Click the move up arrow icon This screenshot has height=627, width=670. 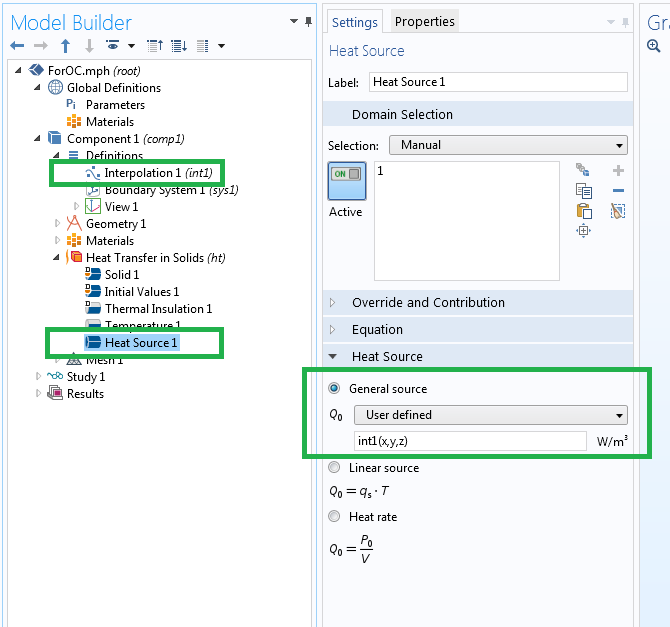click(x=65, y=46)
